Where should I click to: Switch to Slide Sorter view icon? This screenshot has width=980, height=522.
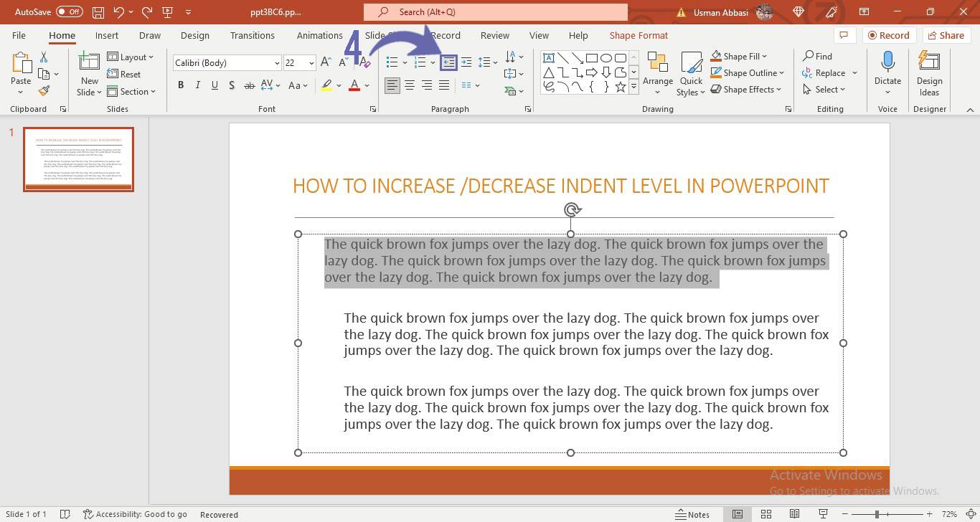(x=766, y=514)
